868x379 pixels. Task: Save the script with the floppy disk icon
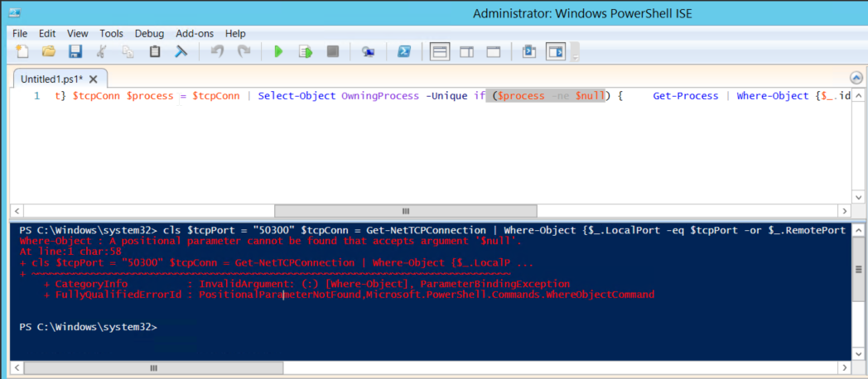tap(75, 52)
